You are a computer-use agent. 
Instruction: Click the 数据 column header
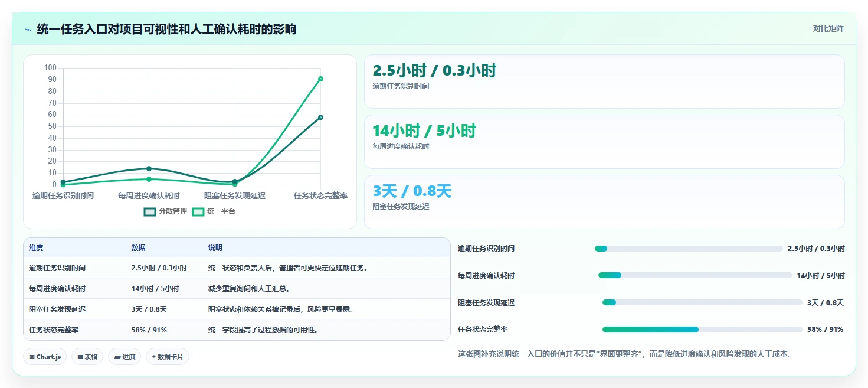[138, 248]
